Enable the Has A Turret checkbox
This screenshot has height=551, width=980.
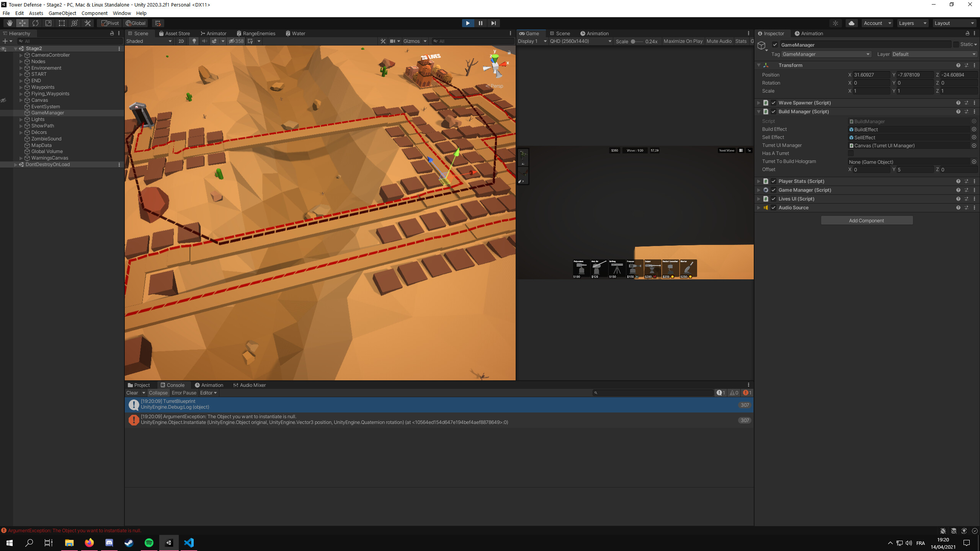coord(851,153)
